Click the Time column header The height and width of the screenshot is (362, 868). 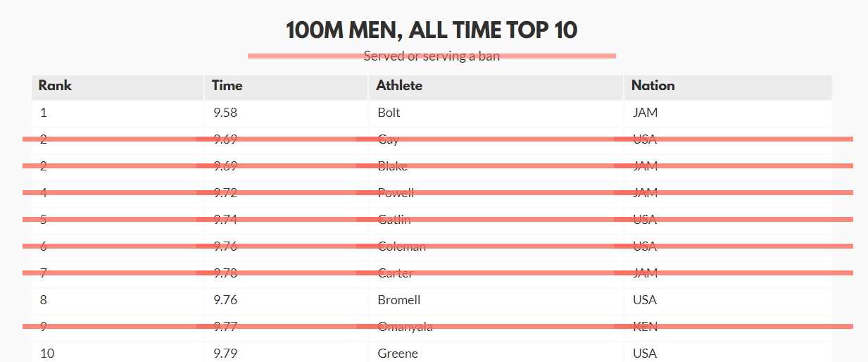227,86
